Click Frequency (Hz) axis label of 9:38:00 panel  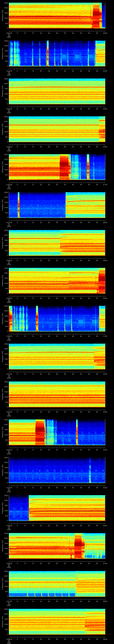3,622
